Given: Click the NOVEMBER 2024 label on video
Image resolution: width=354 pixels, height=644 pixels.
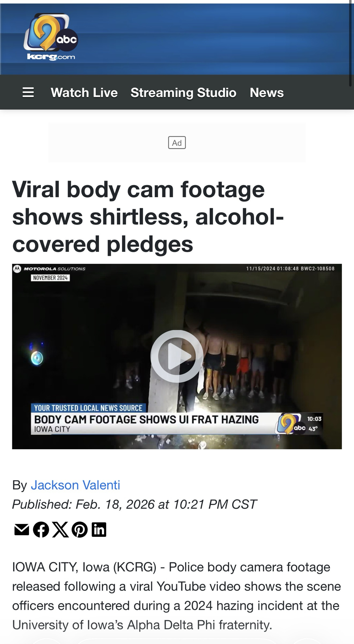Looking at the screenshot, I should point(50,278).
